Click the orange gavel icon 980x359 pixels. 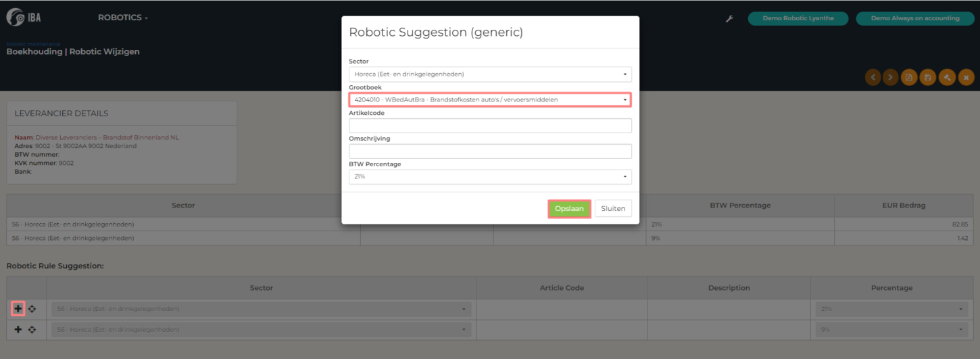(x=948, y=78)
